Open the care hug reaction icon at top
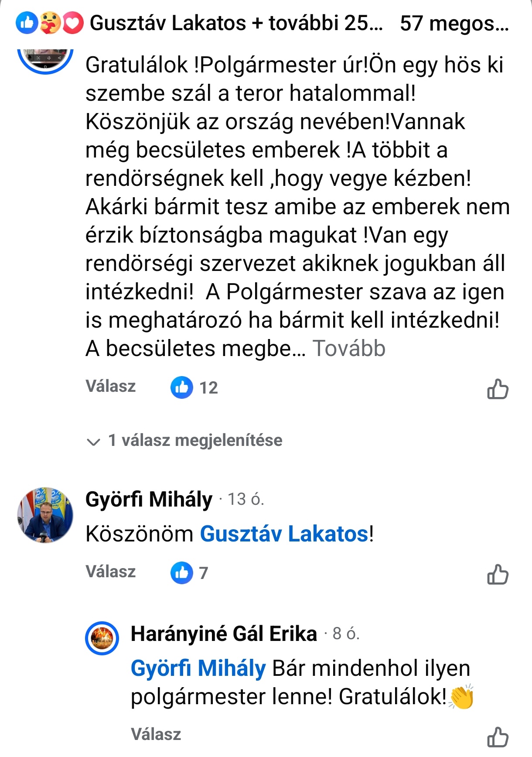The height and width of the screenshot is (757, 532). pyautogui.click(x=50, y=23)
